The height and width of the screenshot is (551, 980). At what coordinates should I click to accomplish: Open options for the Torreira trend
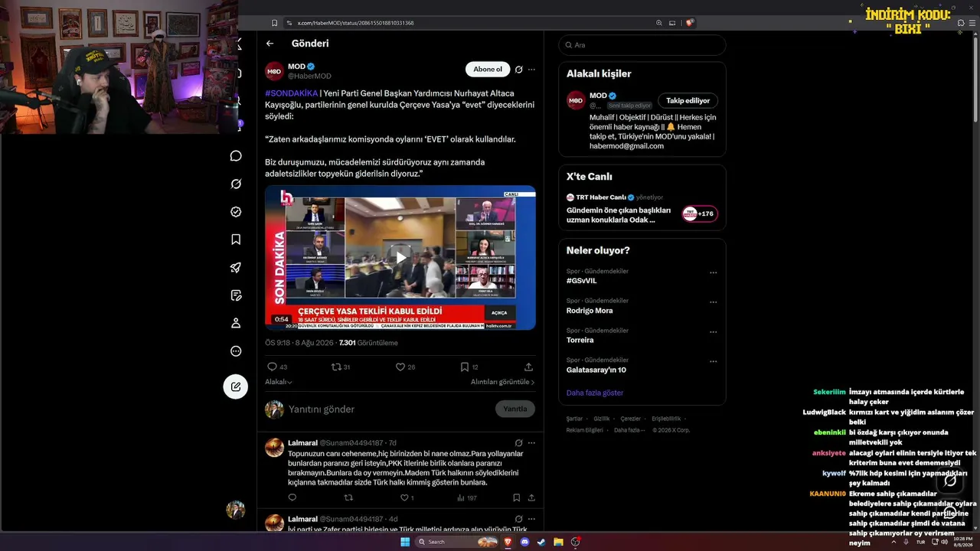click(x=713, y=332)
